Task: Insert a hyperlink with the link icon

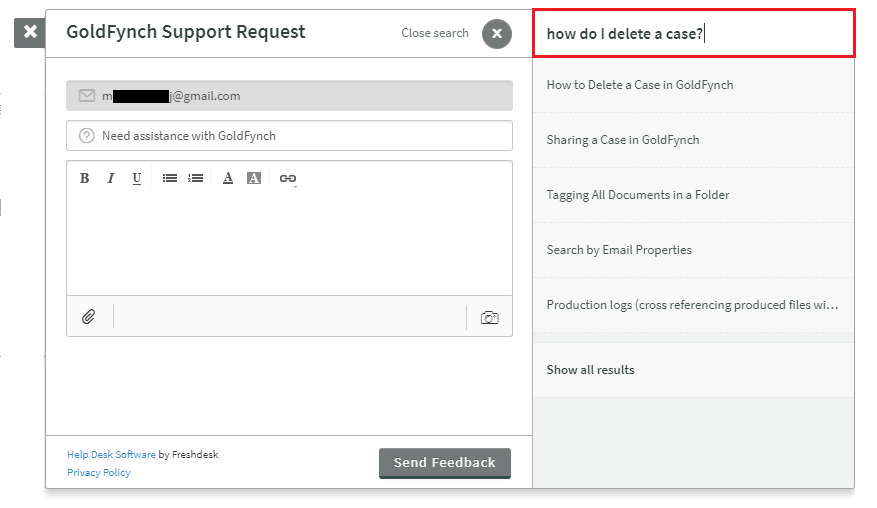Action: (287, 178)
